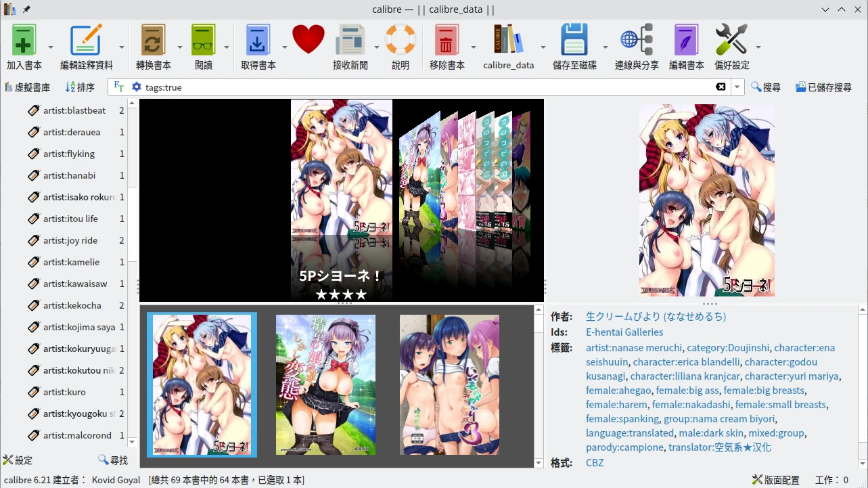868x488 pixels.
Task: Select the artist:derauea tag
Action: point(72,132)
